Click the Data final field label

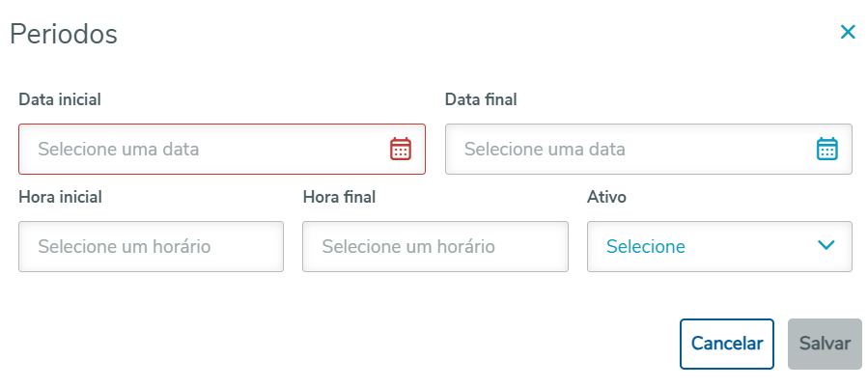click(481, 98)
